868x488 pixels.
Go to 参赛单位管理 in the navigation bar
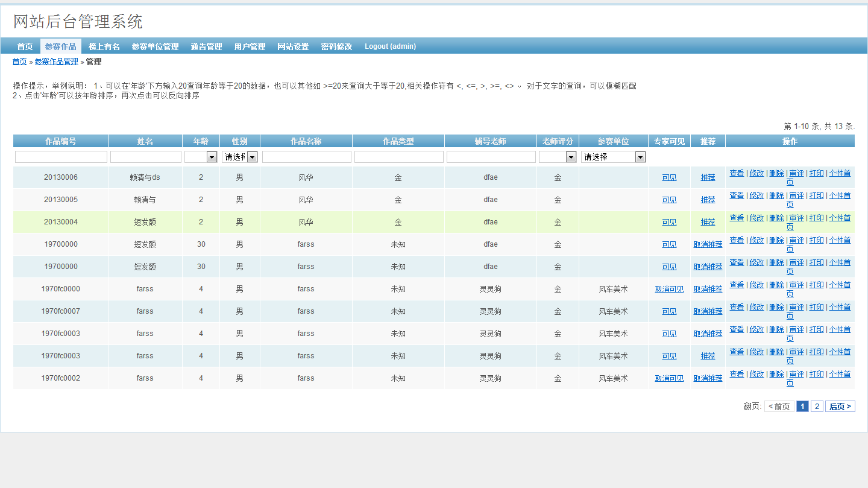pyautogui.click(x=155, y=46)
